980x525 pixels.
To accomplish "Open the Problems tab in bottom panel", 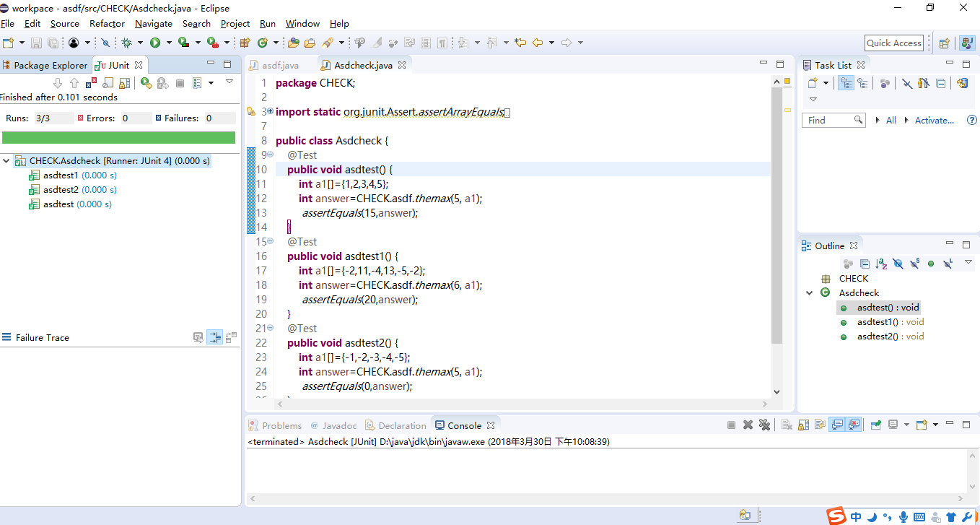I will pos(281,425).
